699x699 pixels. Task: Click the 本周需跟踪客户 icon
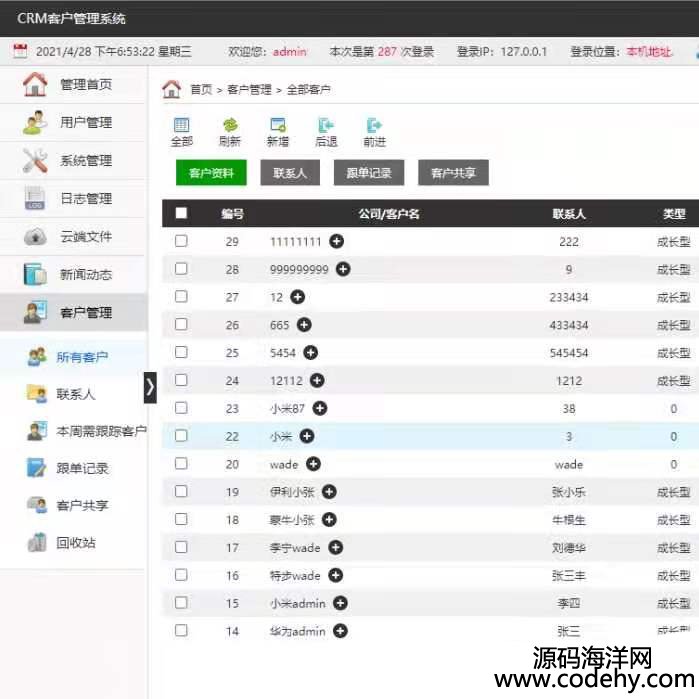click(x=37, y=431)
